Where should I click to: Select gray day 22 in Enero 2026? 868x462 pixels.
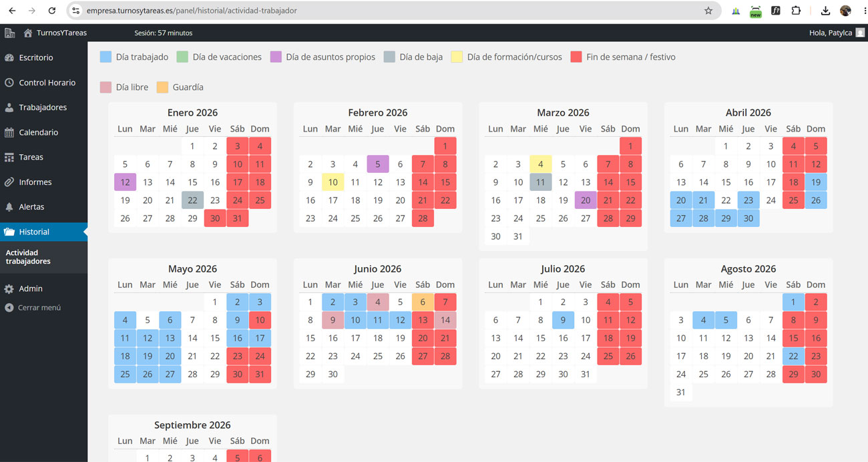pyautogui.click(x=192, y=200)
